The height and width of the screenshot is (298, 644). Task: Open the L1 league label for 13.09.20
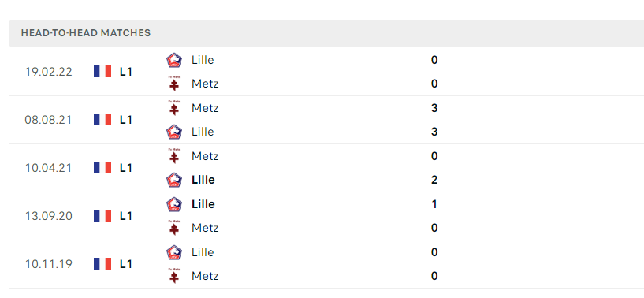tap(125, 216)
